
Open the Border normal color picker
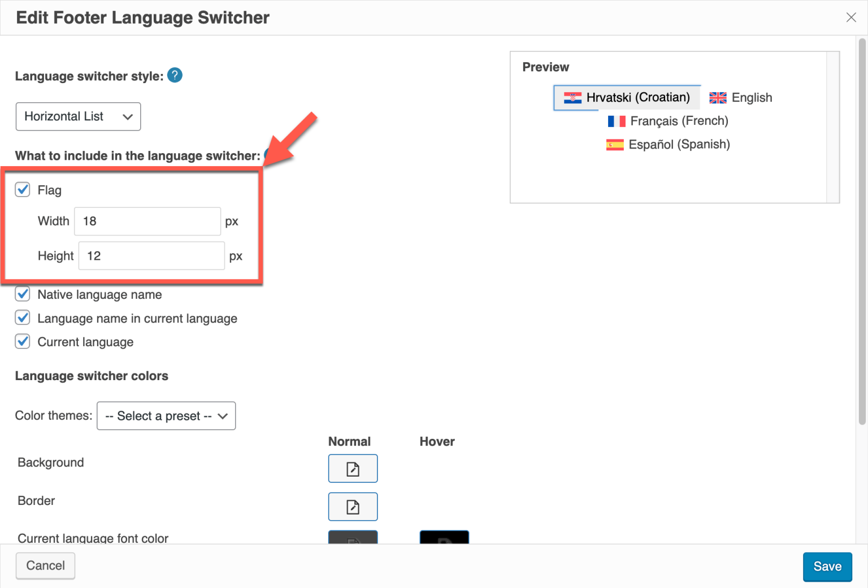353,507
